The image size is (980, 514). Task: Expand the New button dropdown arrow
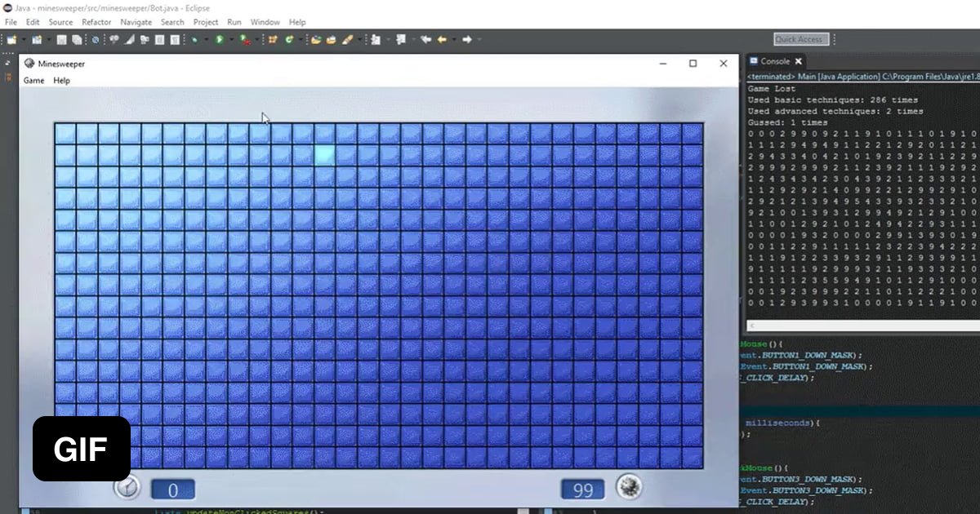click(x=23, y=39)
